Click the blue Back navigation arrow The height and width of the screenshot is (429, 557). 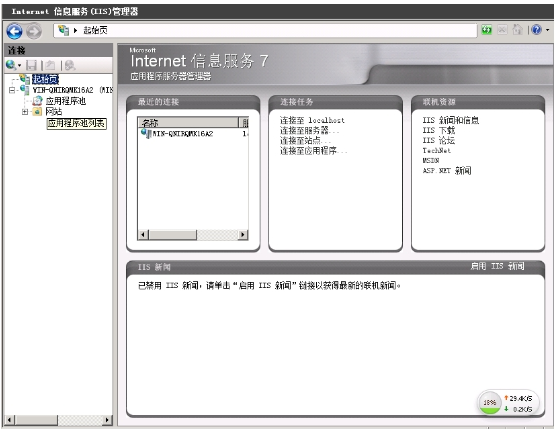[x=14, y=31]
